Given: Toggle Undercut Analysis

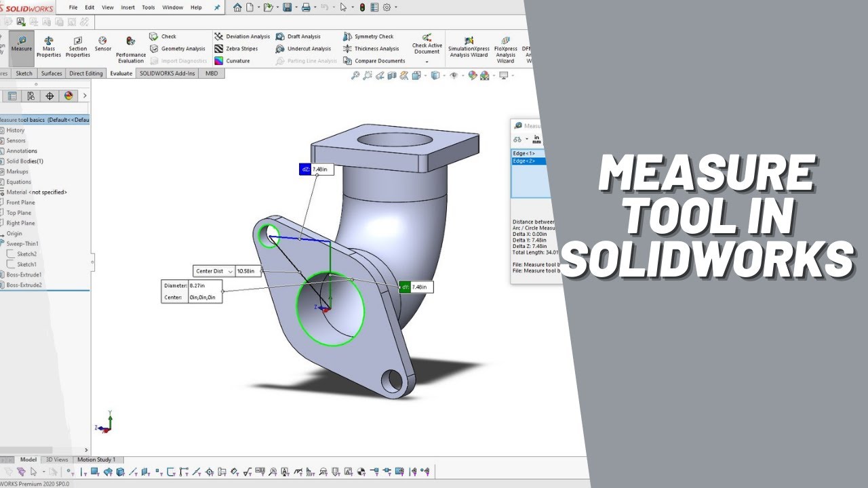Looking at the screenshot, I should (x=303, y=49).
